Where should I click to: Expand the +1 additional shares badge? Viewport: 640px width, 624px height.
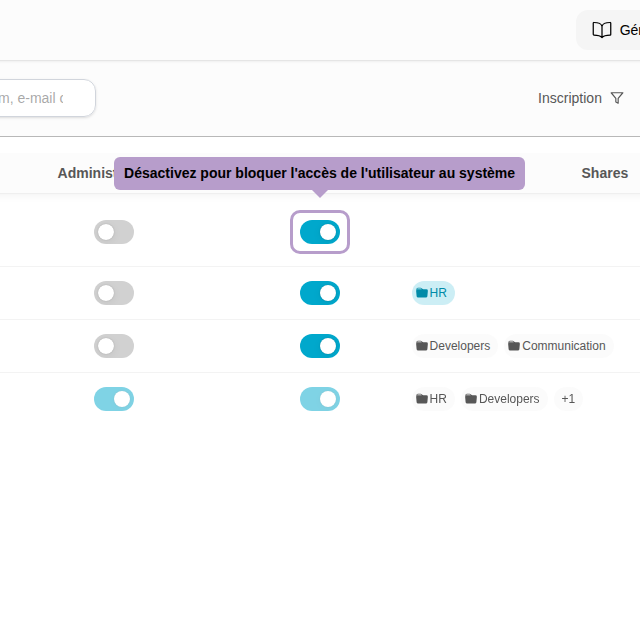568,399
